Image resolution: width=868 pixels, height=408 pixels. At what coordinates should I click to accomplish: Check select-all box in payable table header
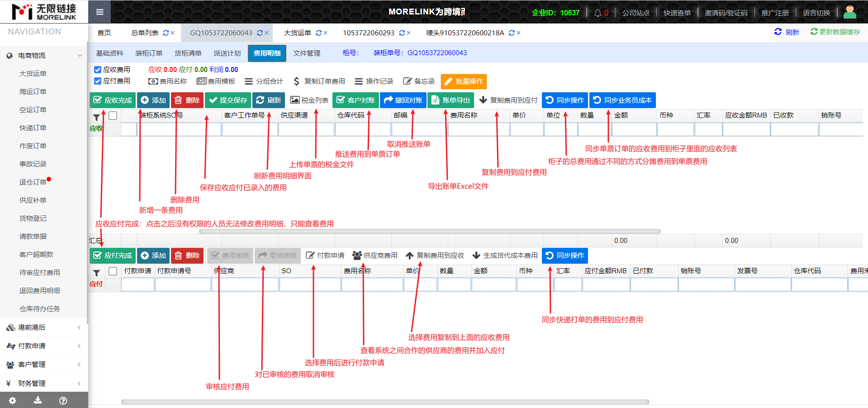tap(113, 271)
